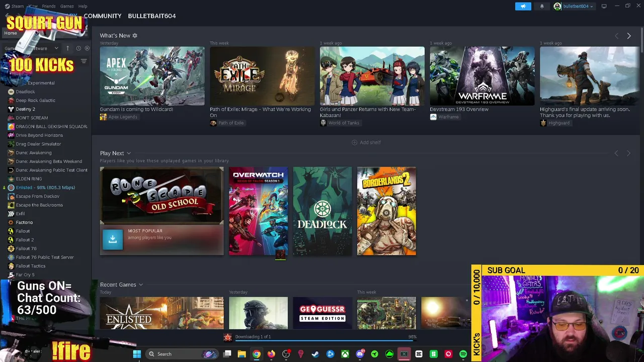Open Task View on the taskbar

point(227,354)
